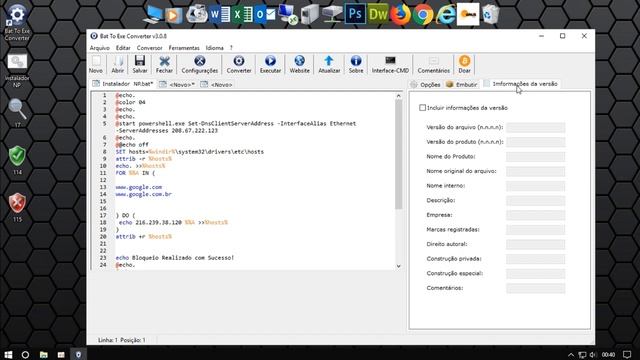
Task: Open the Conversor menu
Action: 149,48
